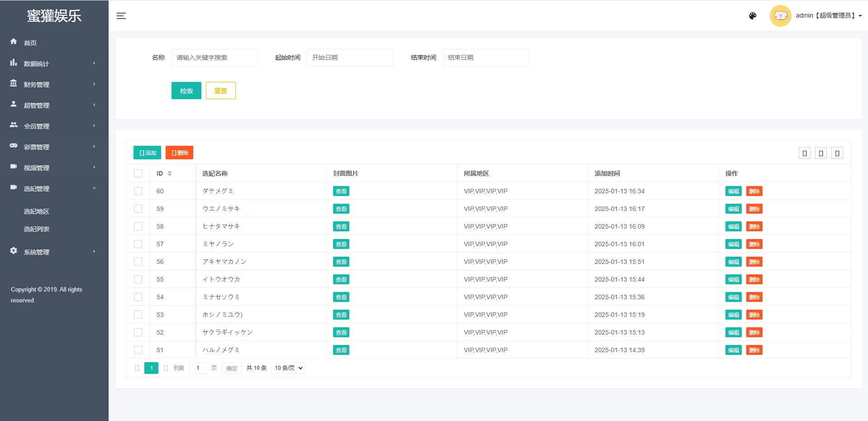Image resolution: width=868 pixels, height=421 pixels.
Task: Click the gear system management icon
Action: [x=14, y=251]
